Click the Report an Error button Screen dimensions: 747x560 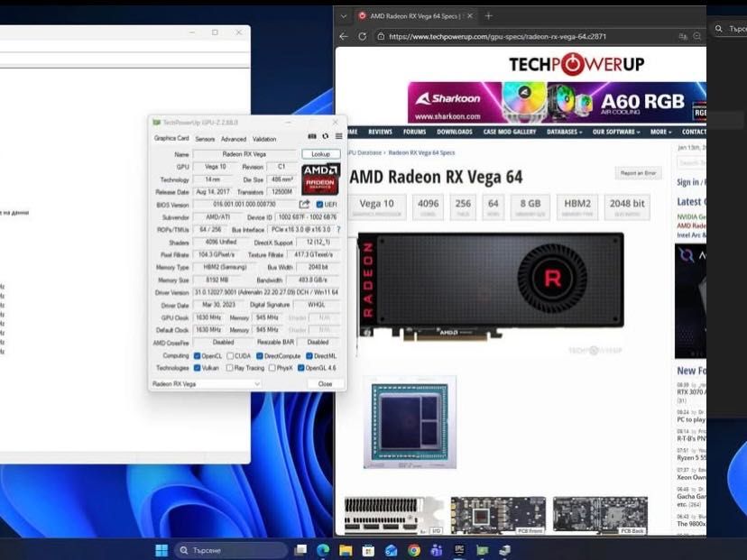click(638, 173)
